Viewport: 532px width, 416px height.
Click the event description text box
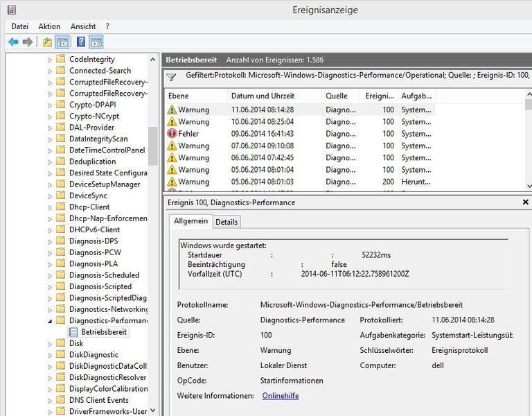tap(344, 264)
